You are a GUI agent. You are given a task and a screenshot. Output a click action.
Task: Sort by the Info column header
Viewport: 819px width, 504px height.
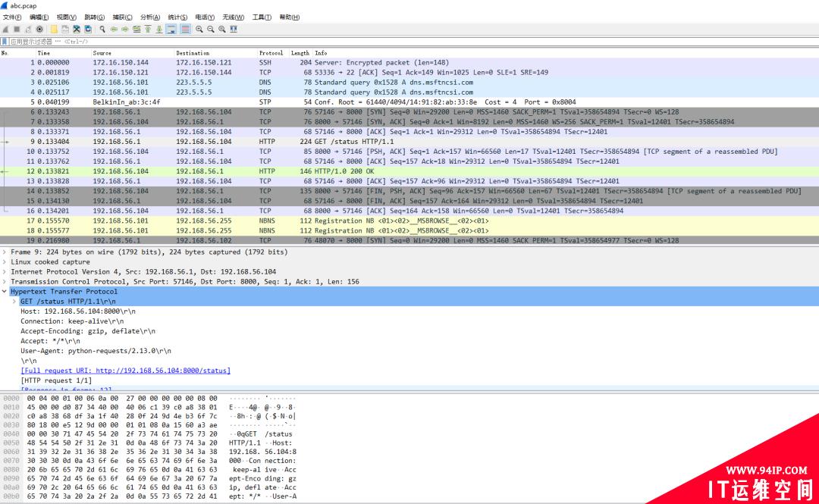566,53
